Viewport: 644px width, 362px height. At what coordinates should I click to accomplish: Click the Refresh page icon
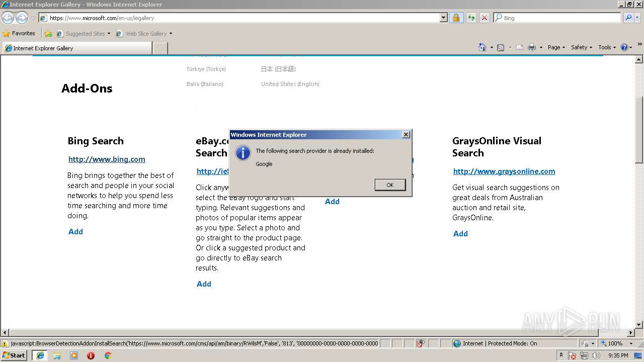[471, 18]
